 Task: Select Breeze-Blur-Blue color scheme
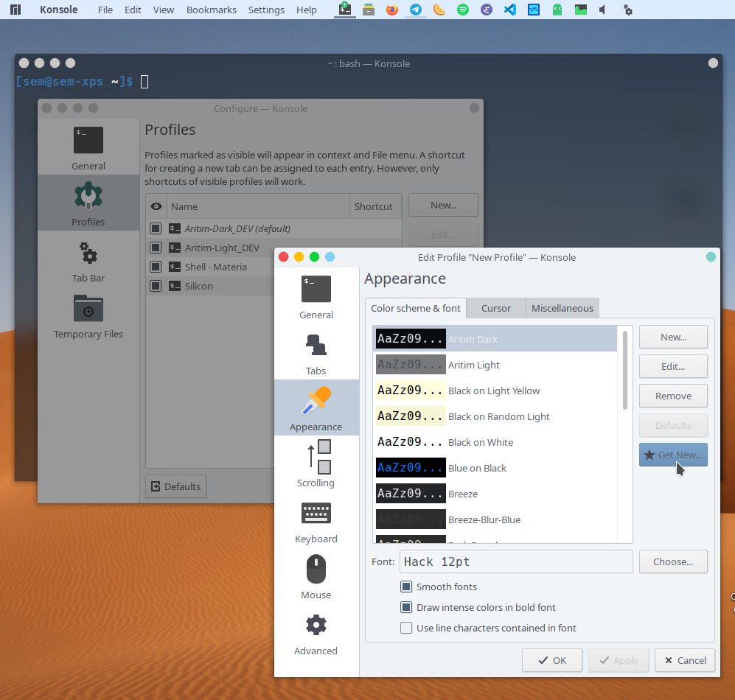pos(495,519)
